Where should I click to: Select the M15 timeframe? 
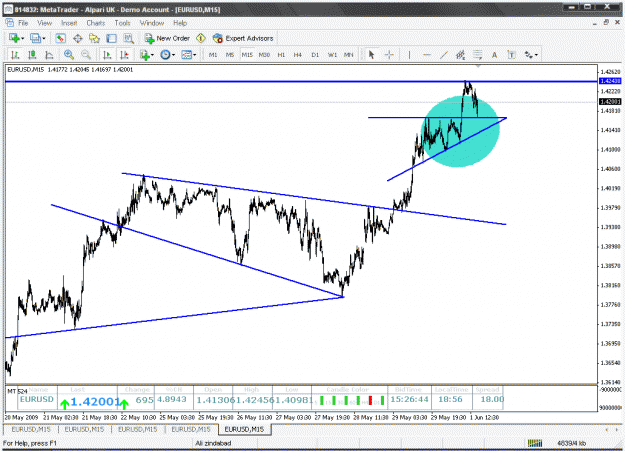[x=247, y=55]
